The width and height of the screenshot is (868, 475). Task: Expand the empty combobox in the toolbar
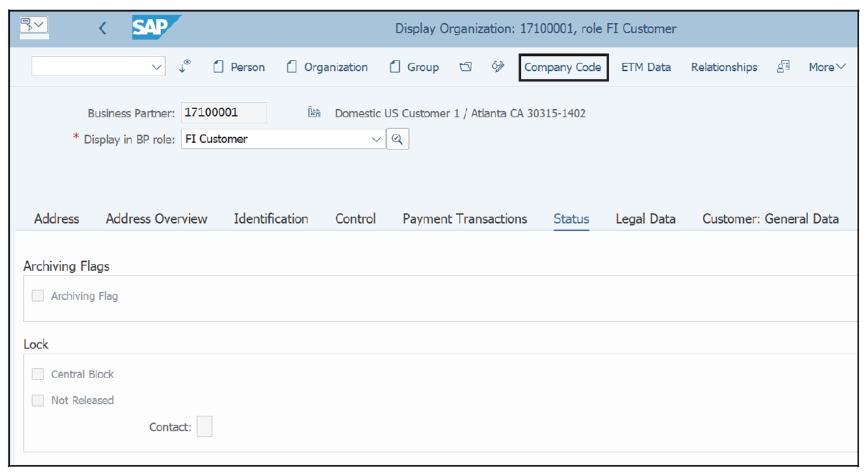155,66
